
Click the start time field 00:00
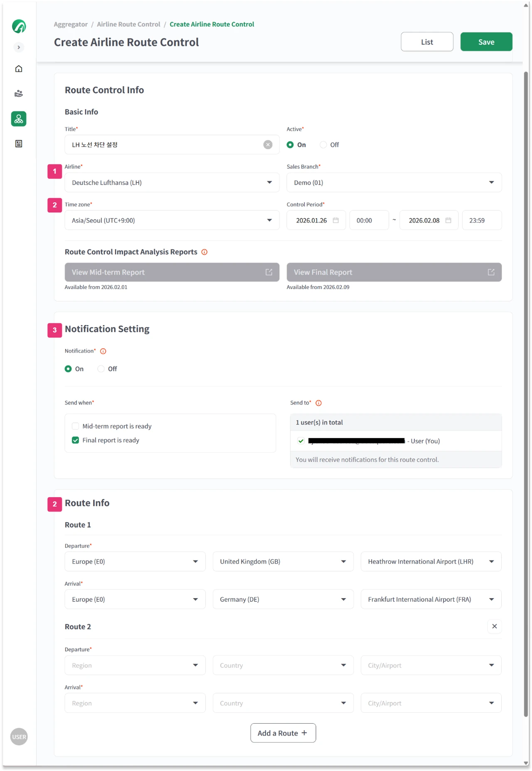(x=369, y=220)
